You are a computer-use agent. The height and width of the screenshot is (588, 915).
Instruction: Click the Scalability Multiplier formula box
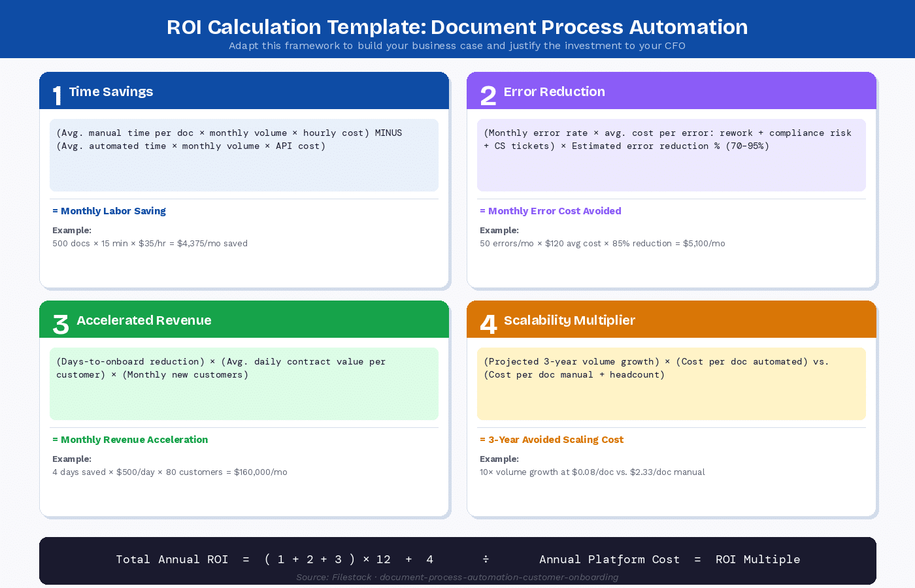point(671,384)
